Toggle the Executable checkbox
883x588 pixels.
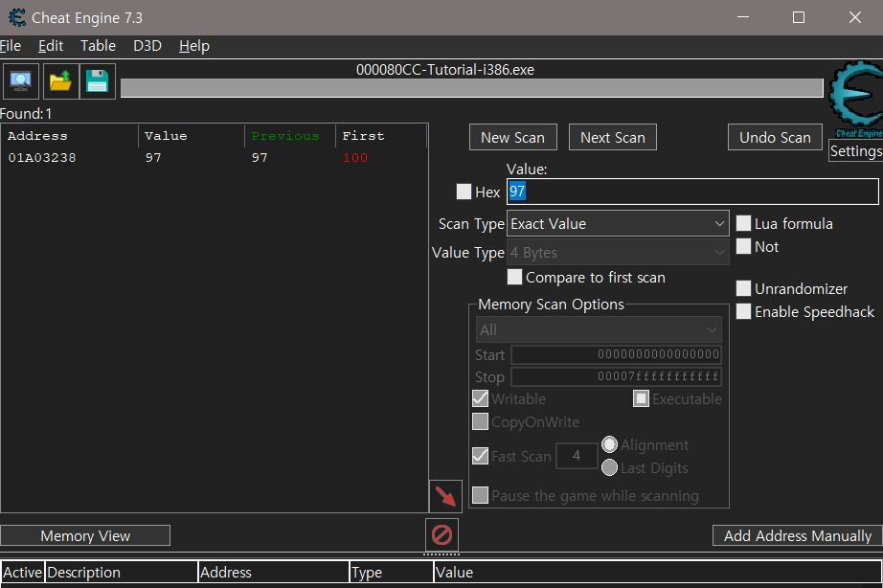641,398
